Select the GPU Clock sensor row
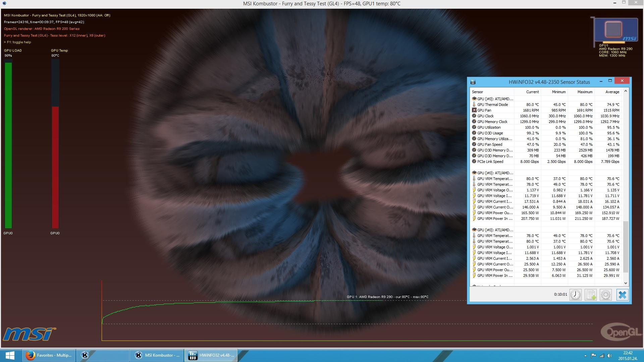Image resolution: width=644 pixels, height=362 pixels. (x=485, y=116)
